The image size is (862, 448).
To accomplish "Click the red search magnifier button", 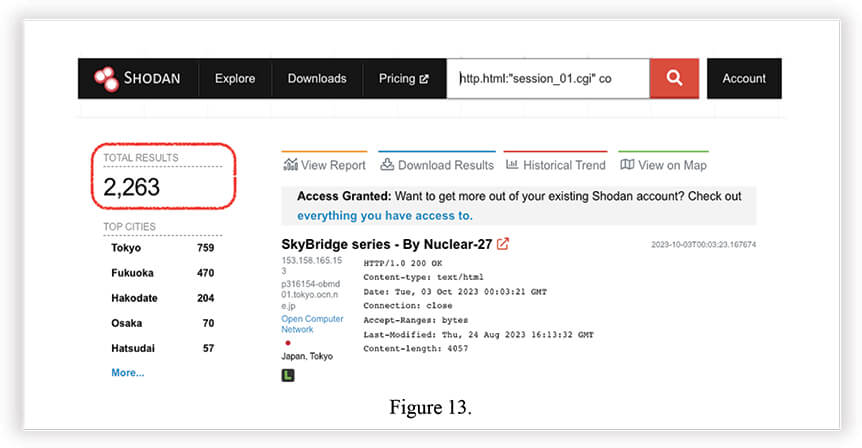I will click(674, 79).
